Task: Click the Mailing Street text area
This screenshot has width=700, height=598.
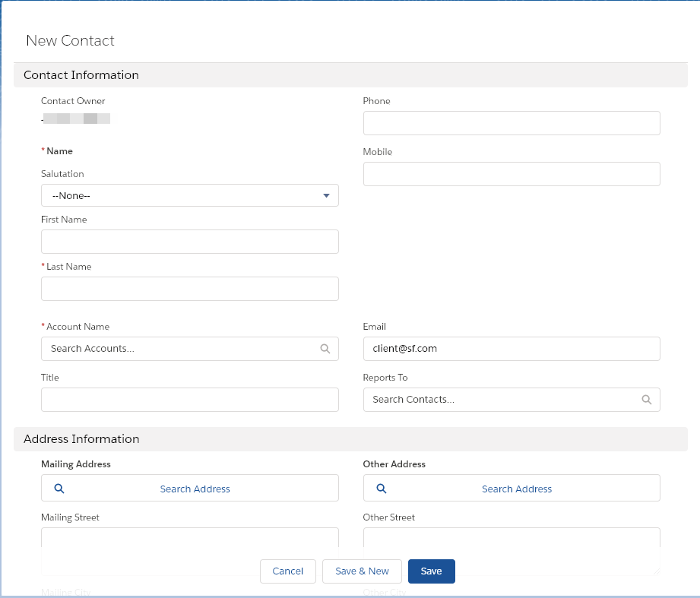Action: coord(189,538)
